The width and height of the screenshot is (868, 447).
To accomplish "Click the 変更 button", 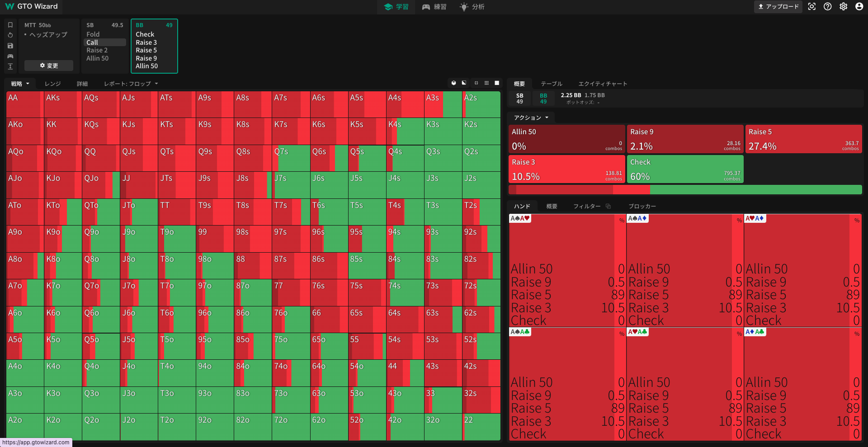I will point(49,66).
